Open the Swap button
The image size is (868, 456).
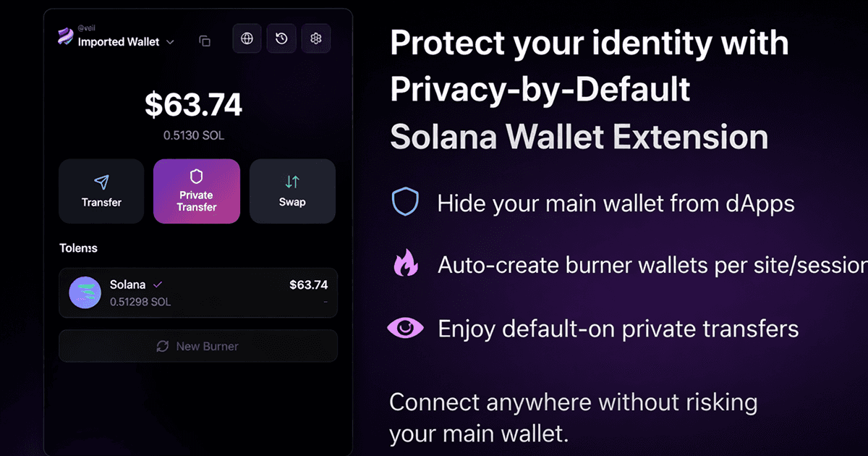click(292, 191)
